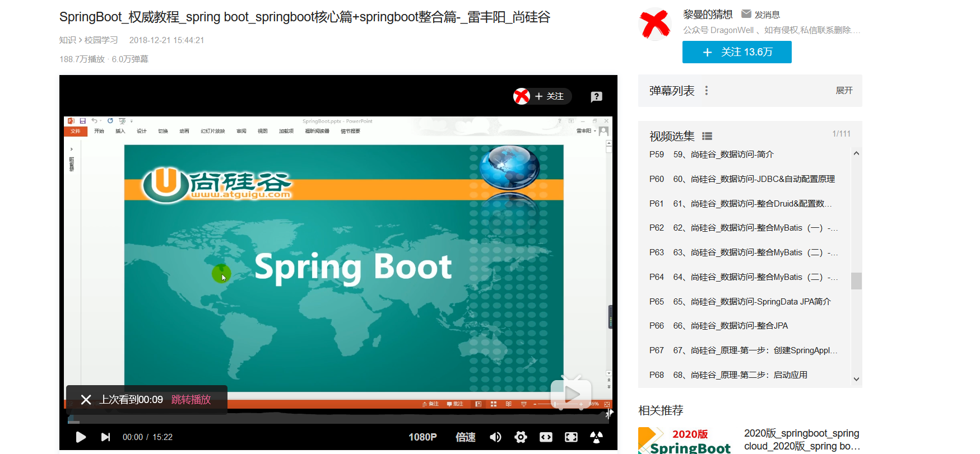The width and height of the screenshot is (980, 454).
Task: Toggle web fullscreen widescreen mode
Action: [x=546, y=437]
